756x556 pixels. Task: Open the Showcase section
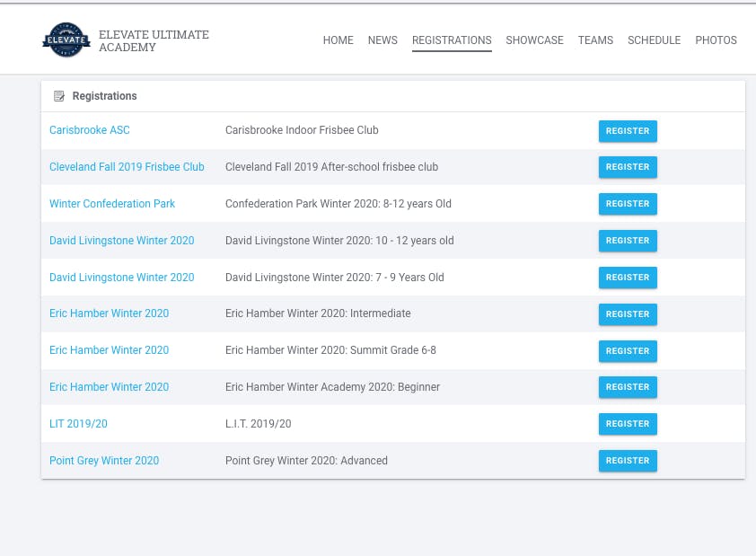[x=534, y=40]
